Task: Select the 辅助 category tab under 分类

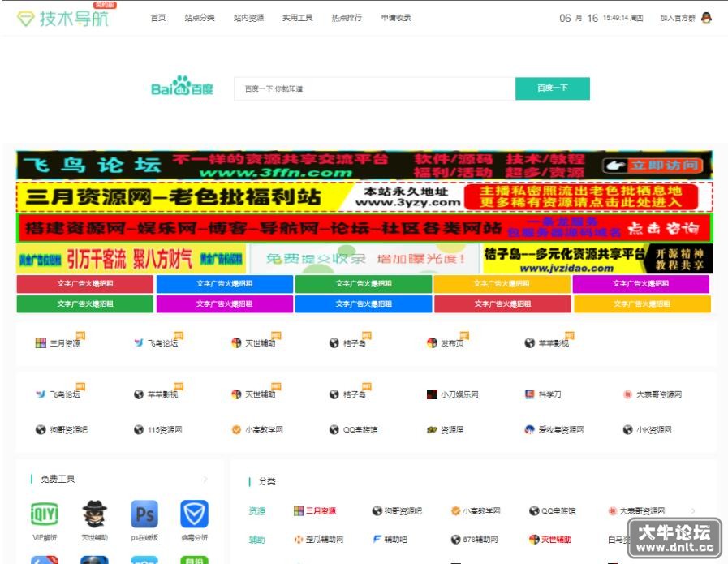Action: click(256, 540)
